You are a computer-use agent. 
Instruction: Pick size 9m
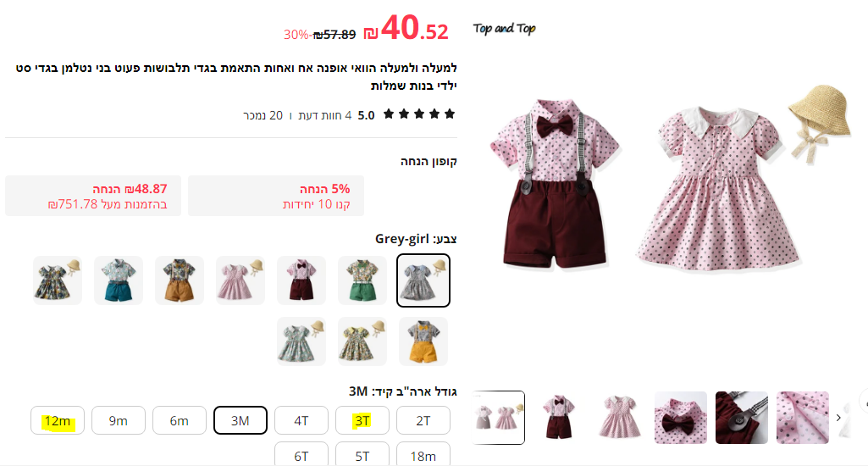[119, 420]
